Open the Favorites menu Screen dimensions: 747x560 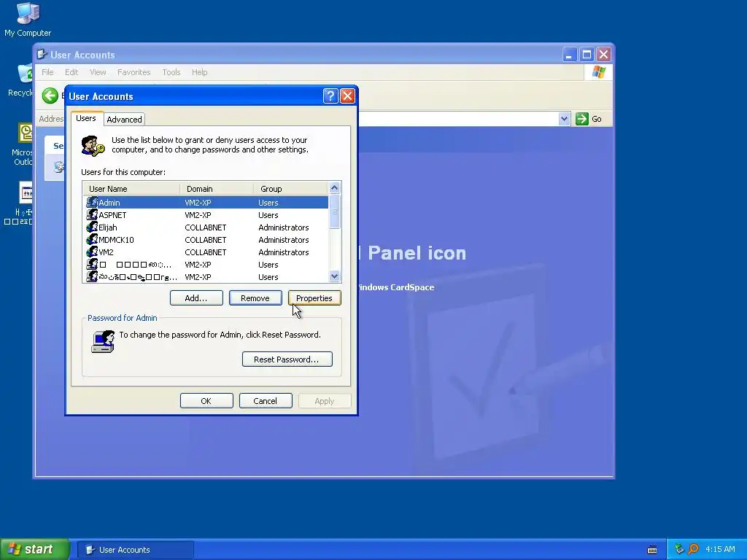[134, 72]
